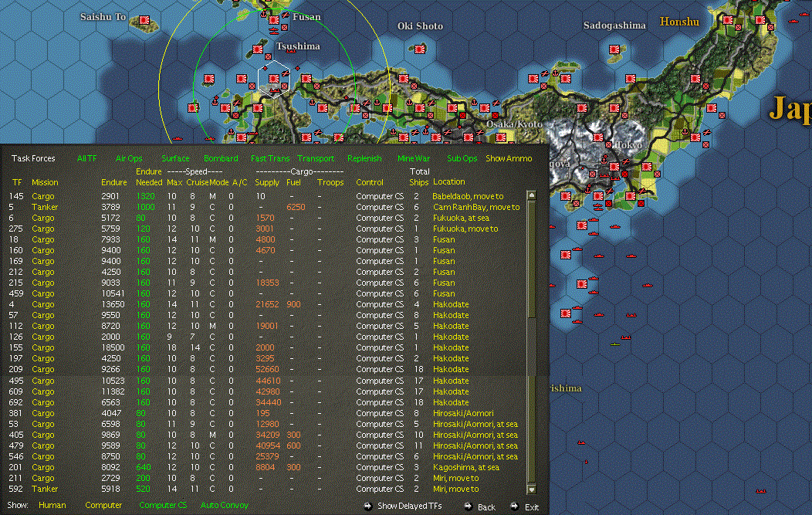Click TF 155's endurance value 18500
Viewport: 812px width, 515px height.
pyautogui.click(x=113, y=347)
